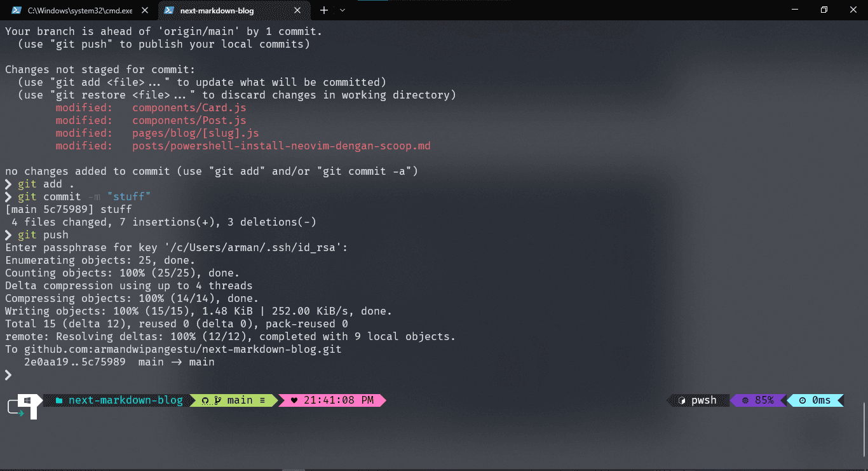Click the GitHub icon in branch segment
Viewport: 868px width, 471px height.
point(205,400)
